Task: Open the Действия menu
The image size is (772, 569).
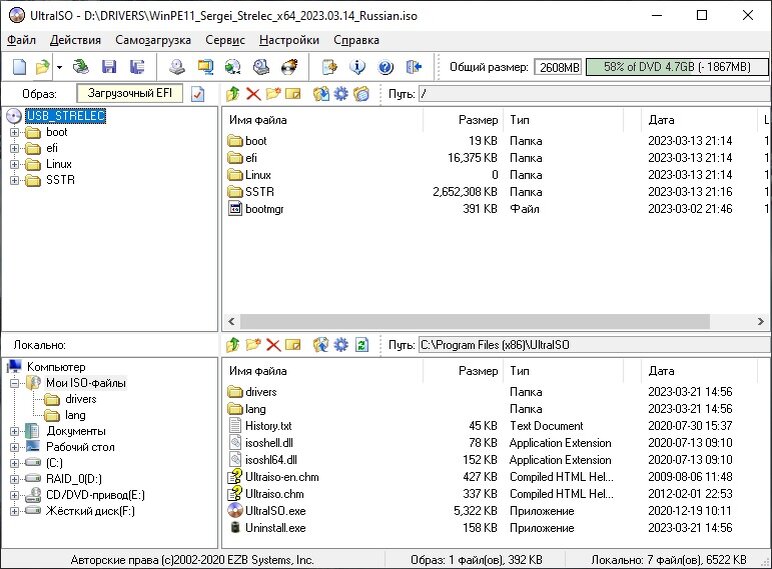Action: pyautogui.click(x=75, y=40)
